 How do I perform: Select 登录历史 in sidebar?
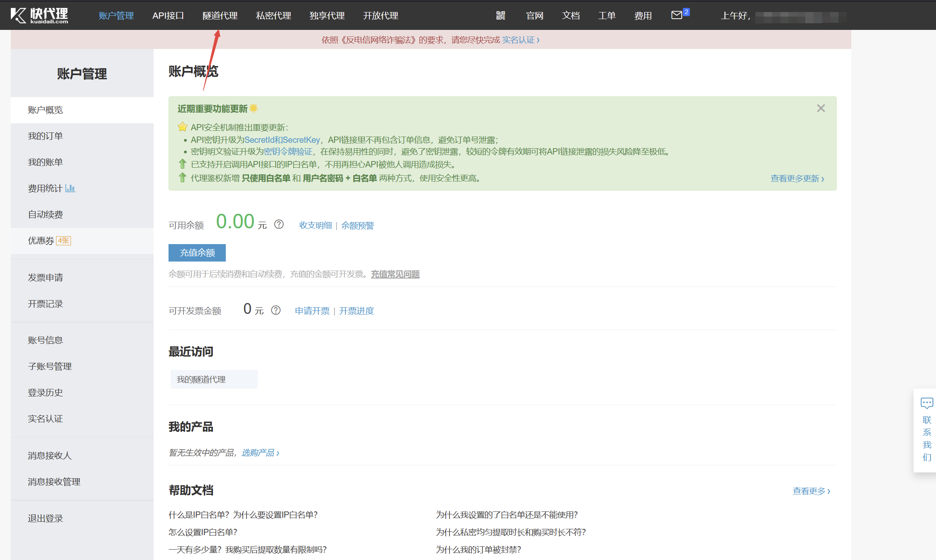coord(82,393)
